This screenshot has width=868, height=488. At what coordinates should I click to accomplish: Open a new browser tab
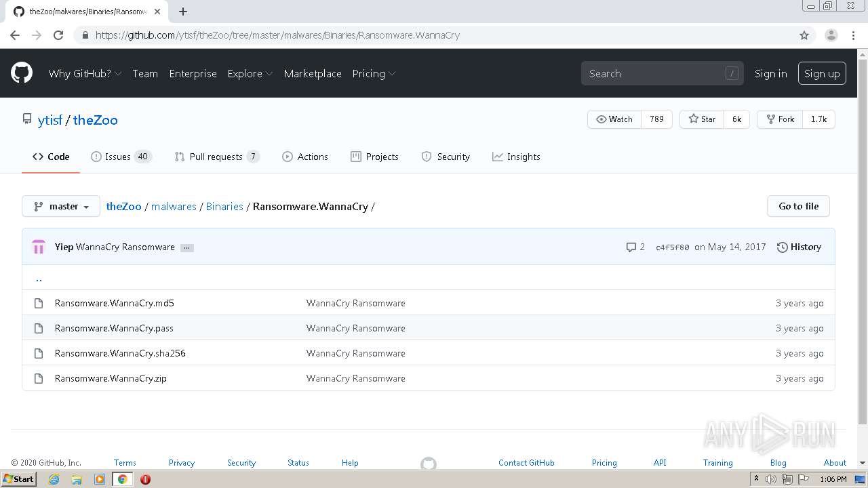(183, 12)
